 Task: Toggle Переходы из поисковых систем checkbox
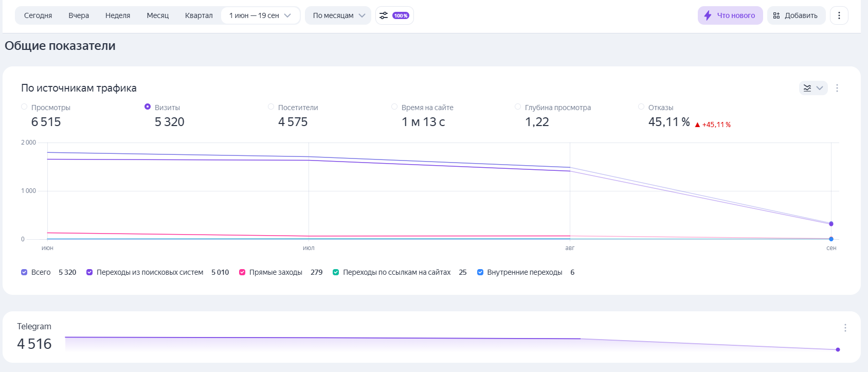89,272
